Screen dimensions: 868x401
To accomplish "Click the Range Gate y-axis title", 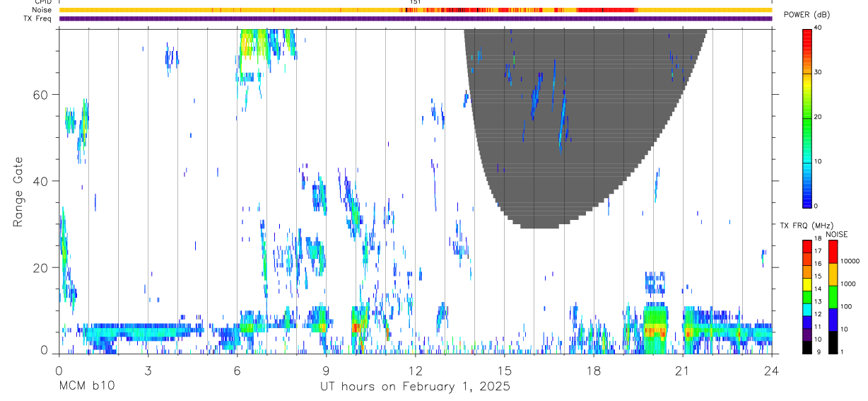I will (18, 193).
